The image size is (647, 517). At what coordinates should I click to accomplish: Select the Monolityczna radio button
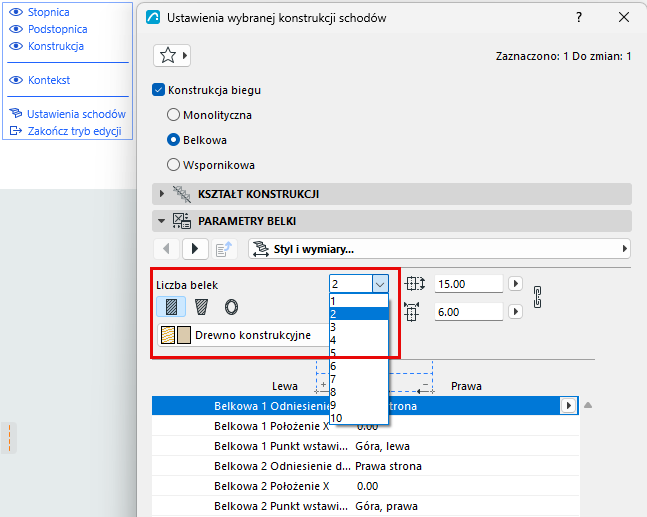[x=173, y=115]
